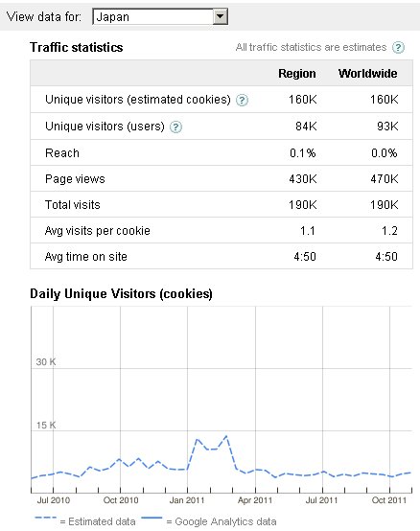
Task: Click the 30 K gridline label
Action: click(46, 362)
